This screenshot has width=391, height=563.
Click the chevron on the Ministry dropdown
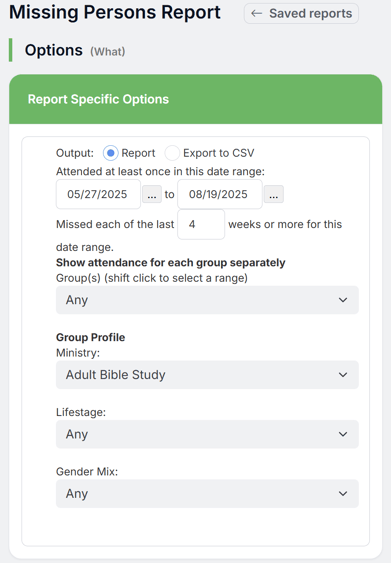343,375
